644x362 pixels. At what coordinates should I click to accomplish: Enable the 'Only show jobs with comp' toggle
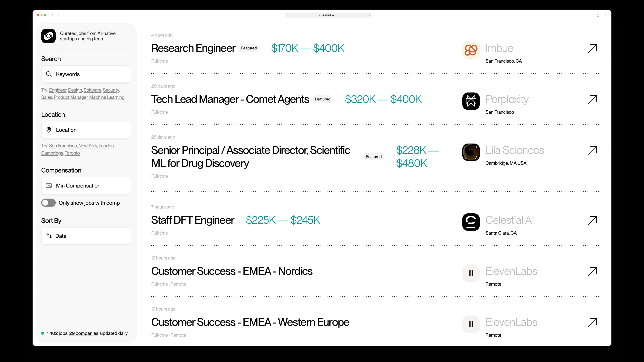(48, 203)
